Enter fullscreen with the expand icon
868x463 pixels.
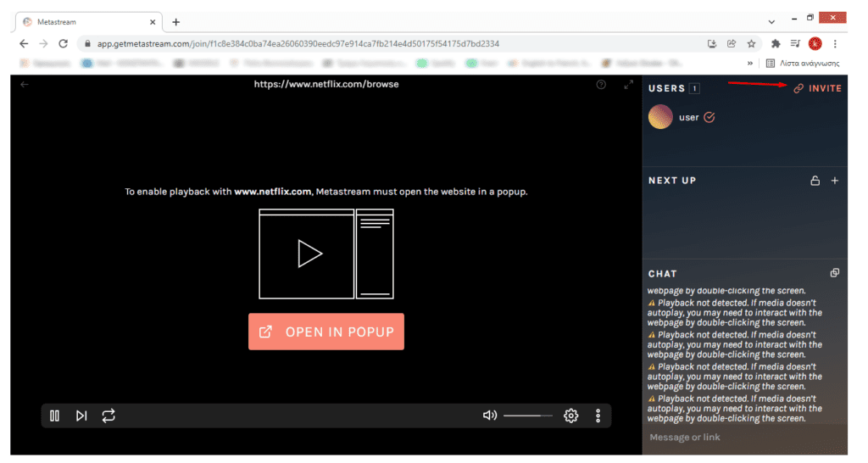tap(628, 85)
